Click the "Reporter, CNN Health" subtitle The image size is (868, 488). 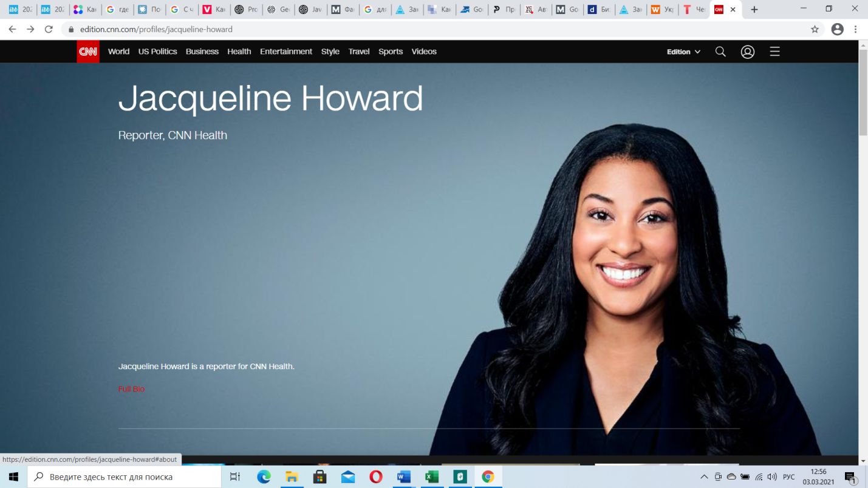173,135
